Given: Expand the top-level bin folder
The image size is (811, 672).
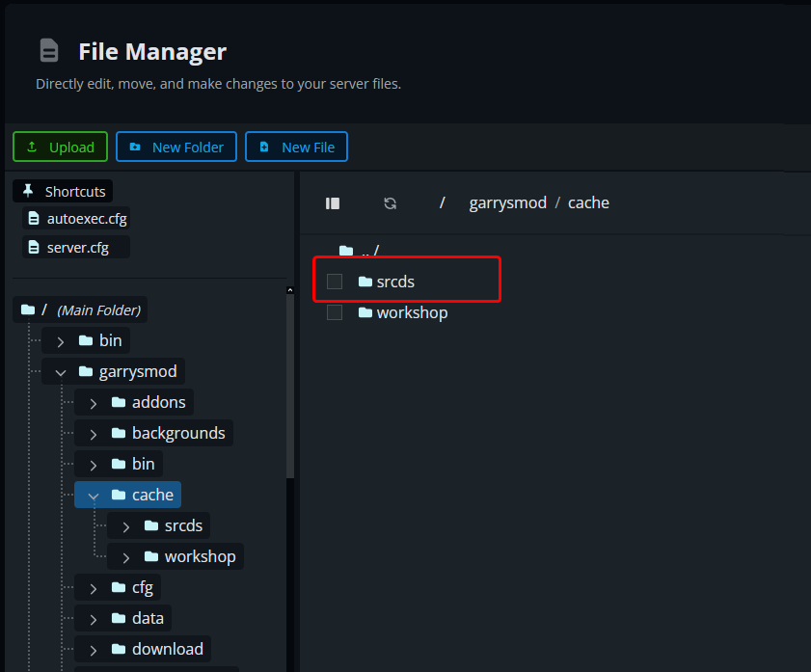Looking at the screenshot, I should pos(61,341).
